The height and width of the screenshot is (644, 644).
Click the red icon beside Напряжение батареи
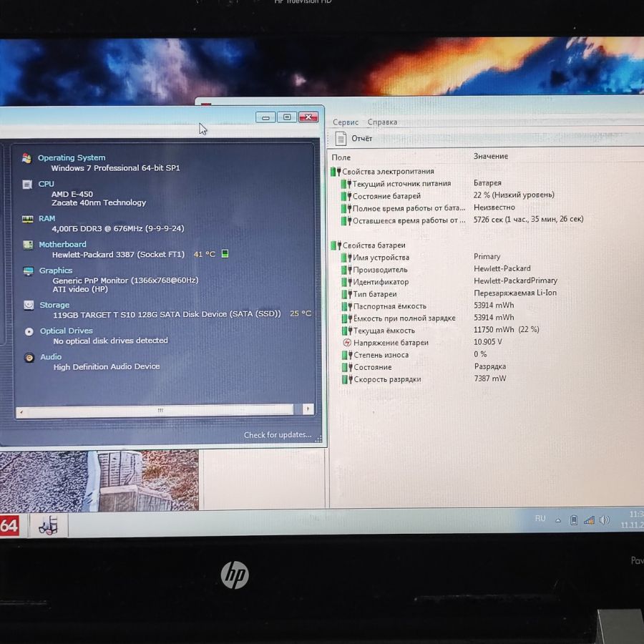(x=346, y=343)
